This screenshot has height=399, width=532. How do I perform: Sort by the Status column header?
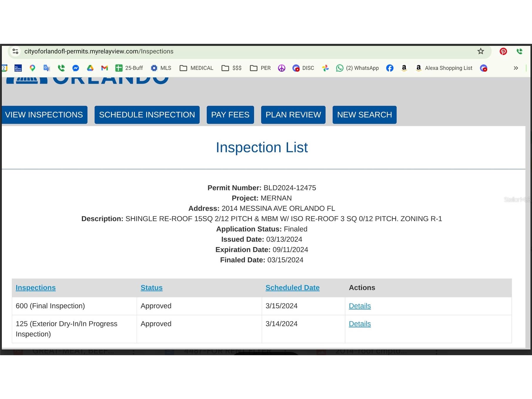click(151, 288)
